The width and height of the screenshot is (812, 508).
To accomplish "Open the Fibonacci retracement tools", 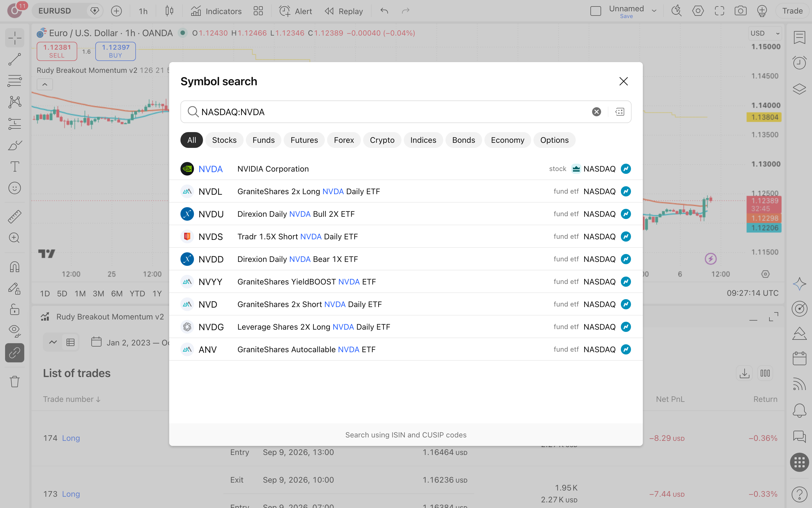I will tap(14, 81).
